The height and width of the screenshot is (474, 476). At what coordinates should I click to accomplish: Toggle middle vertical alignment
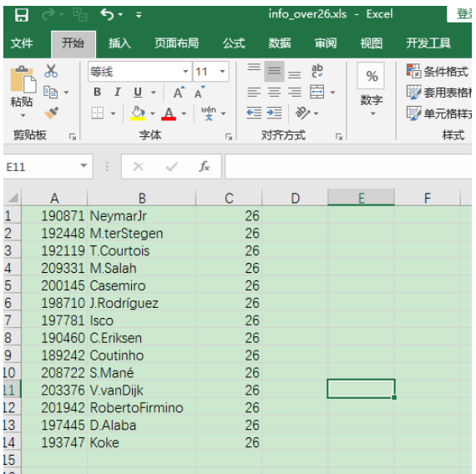coord(274,71)
